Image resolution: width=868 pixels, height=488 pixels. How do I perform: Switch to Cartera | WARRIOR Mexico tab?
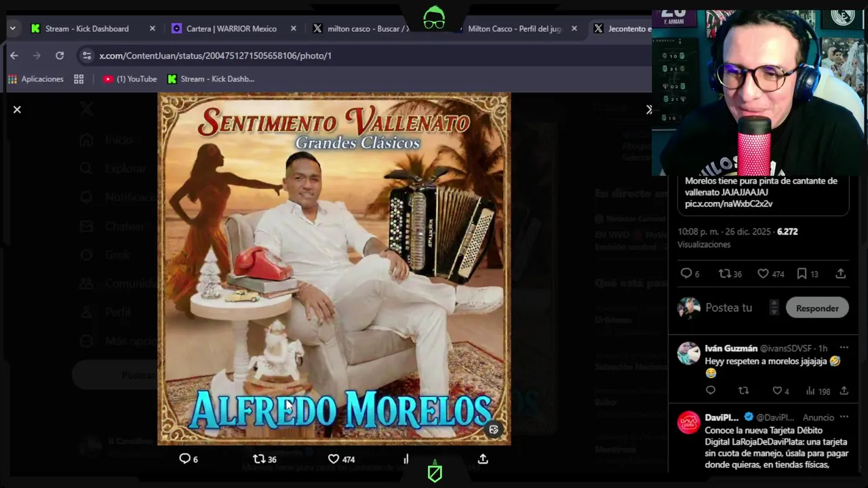231,28
